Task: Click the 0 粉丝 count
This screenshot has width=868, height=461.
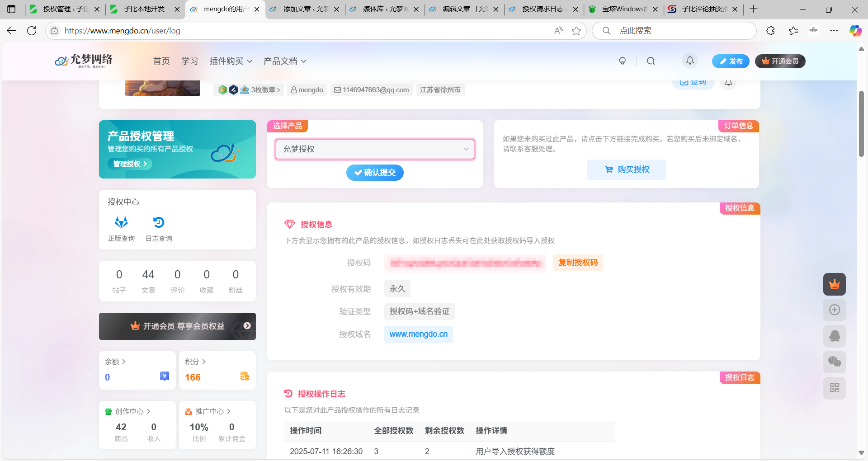Action: [x=236, y=281]
